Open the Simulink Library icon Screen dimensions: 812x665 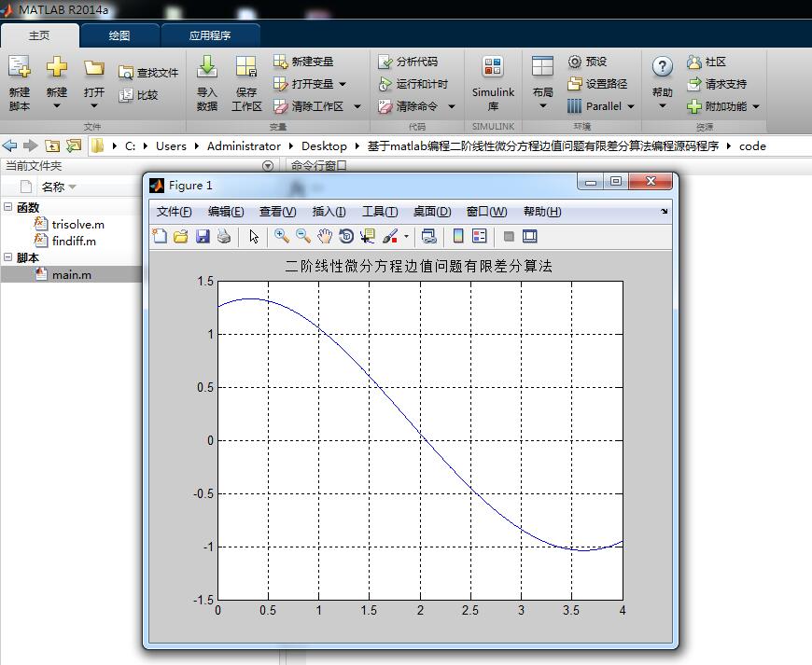click(493, 67)
